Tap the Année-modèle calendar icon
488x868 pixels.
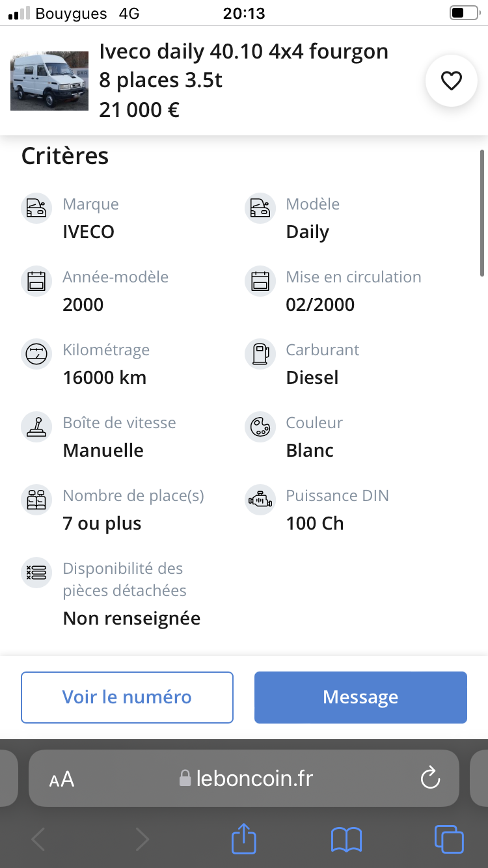pyautogui.click(x=36, y=281)
